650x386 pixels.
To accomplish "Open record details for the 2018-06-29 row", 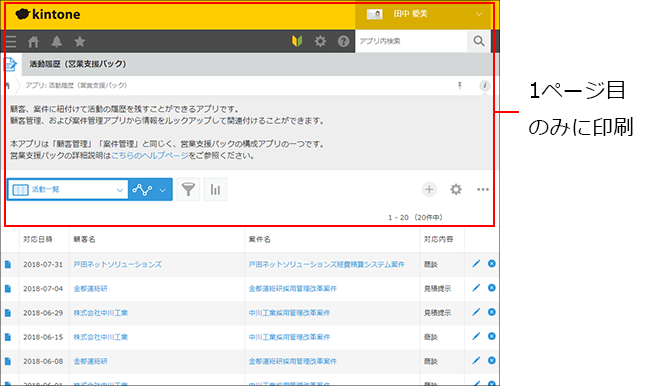I will [8, 313].
